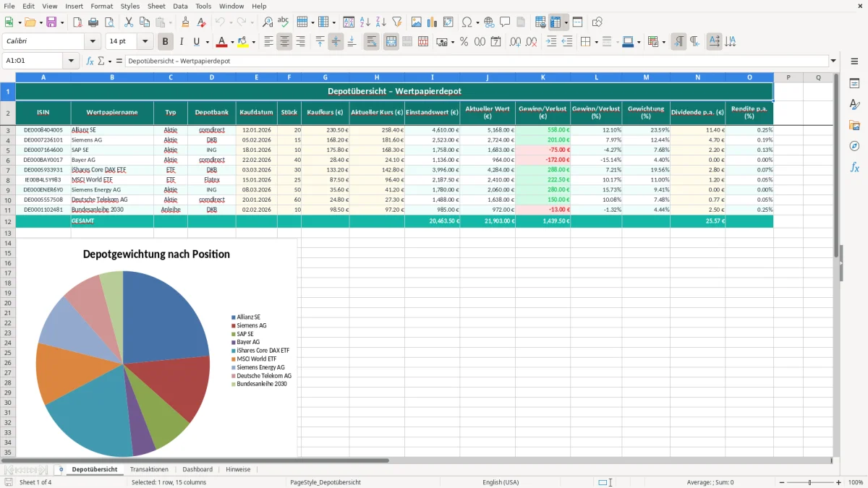
Task: Open the borders dropdown arrow
Action: click(x=597, y=42)
